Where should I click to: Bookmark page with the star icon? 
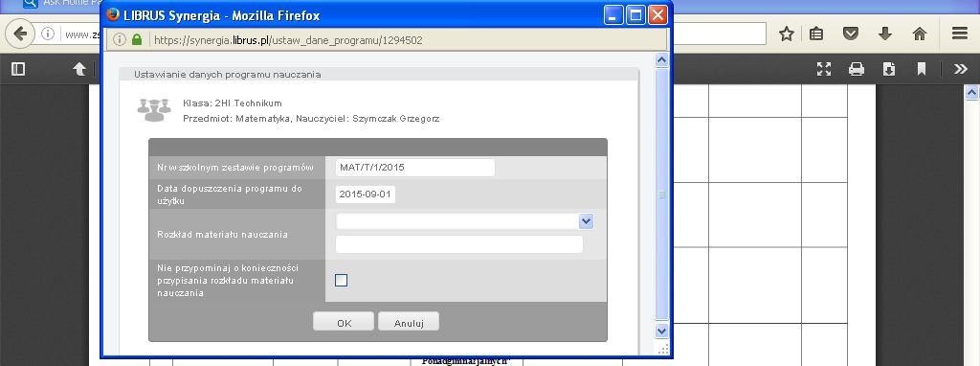(787, 34)
